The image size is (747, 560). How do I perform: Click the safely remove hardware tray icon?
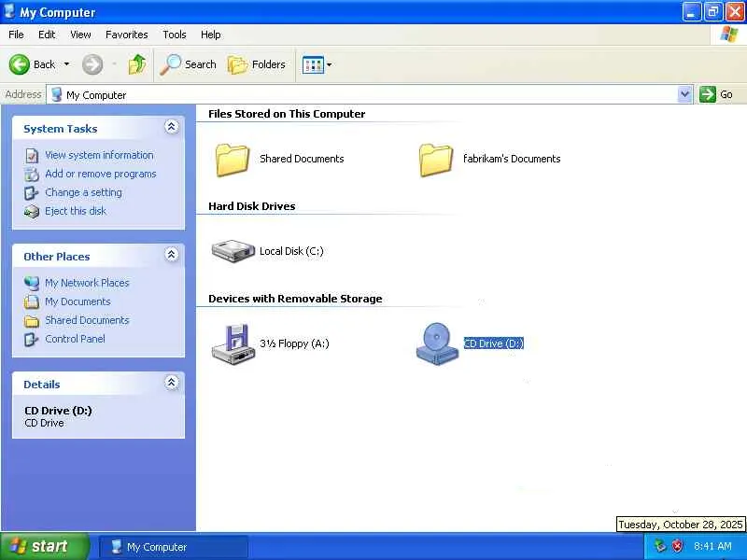[660, 546]
